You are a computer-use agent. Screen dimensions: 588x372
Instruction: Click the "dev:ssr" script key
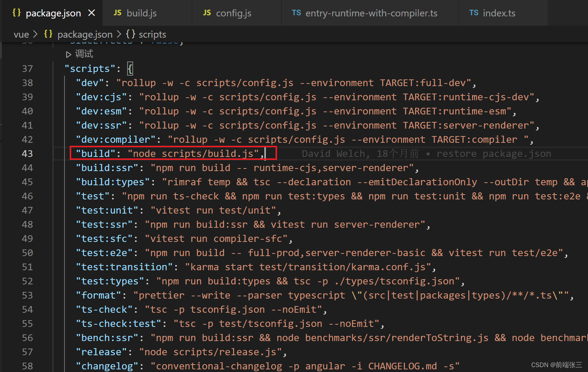point(101,125)
